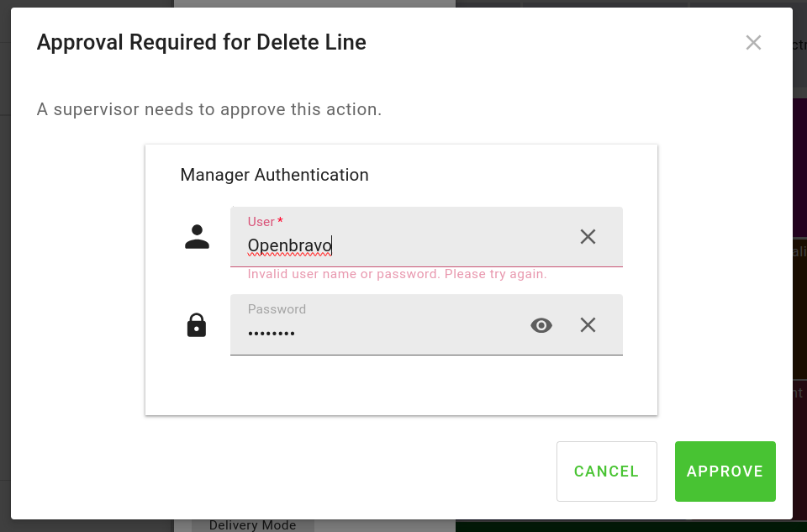The height and width of the screenshot is (532, 807).
Task: Click the padlock icon beside Password field
Action: [x=197, y=324]
